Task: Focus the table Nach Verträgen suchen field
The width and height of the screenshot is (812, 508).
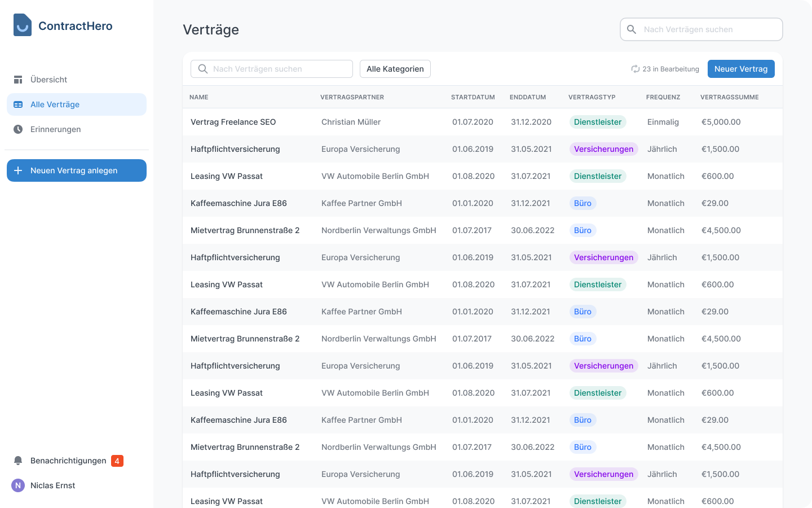Action: coord(272,69)
